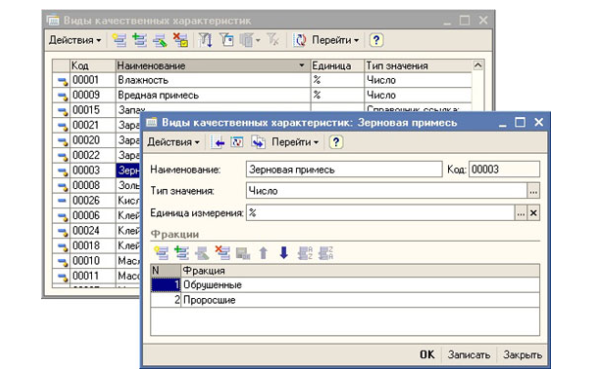
Task: Click Refresh icon in list window toolbar
Action: tap(300, 40)
